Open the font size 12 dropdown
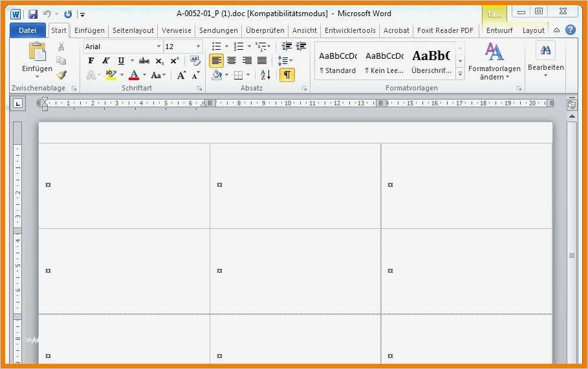Screen dimensions: 588x369 point(198,47)
